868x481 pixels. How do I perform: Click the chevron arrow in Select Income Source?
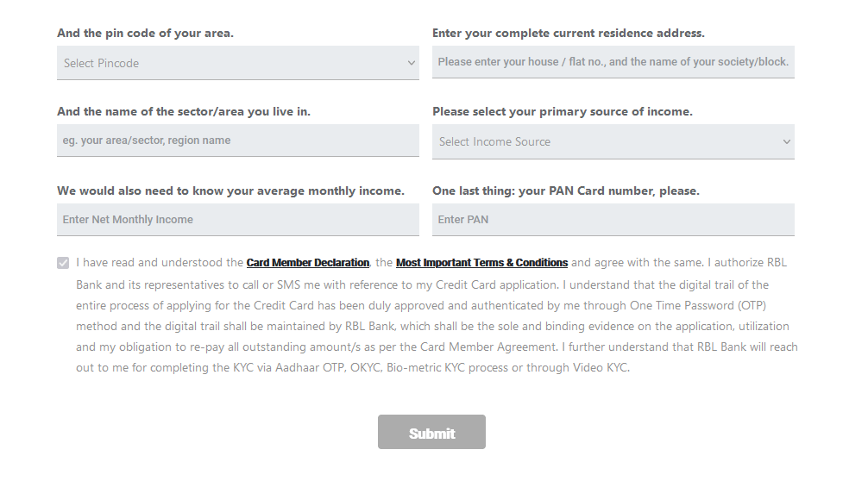[x=787, y=141]
